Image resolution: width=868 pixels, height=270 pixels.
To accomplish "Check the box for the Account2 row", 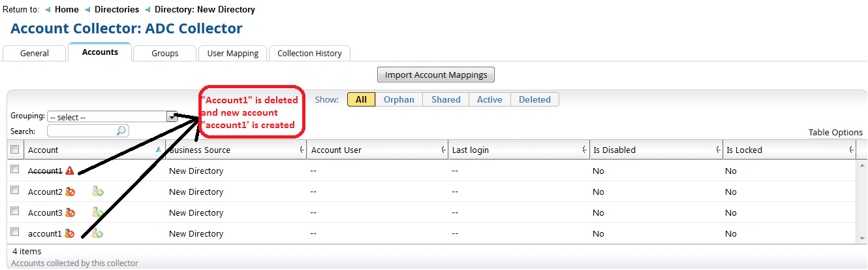I will point(14,190).
